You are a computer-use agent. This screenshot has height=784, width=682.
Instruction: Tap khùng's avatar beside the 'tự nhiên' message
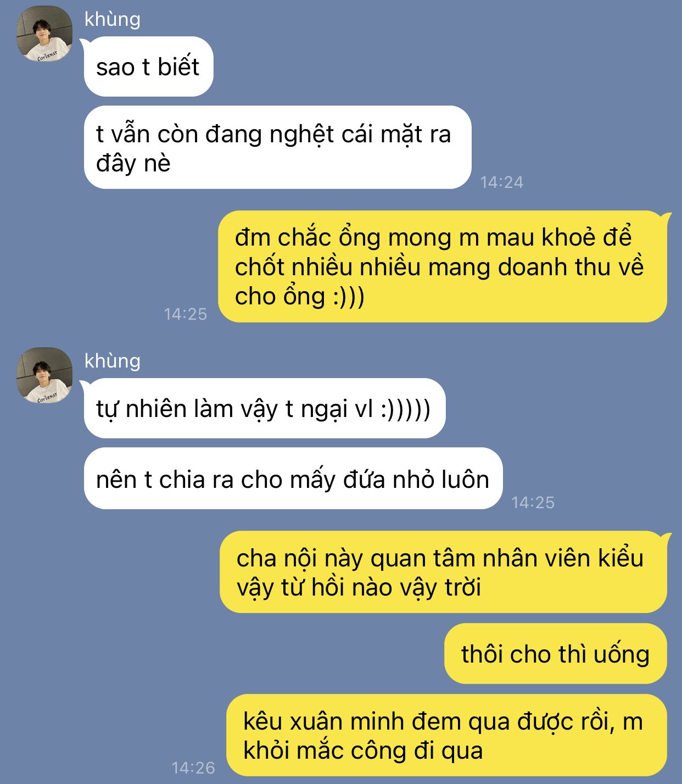click(44, 375)
